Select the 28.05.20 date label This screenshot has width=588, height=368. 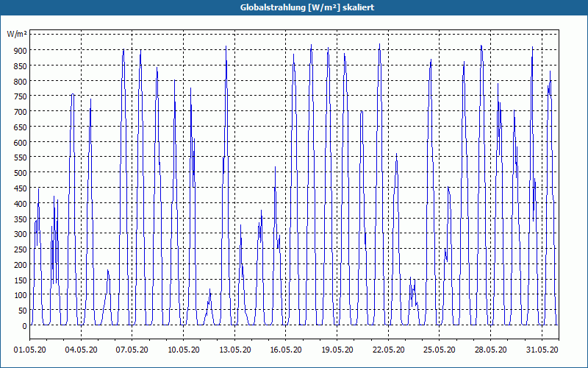[x=490, y=350]
